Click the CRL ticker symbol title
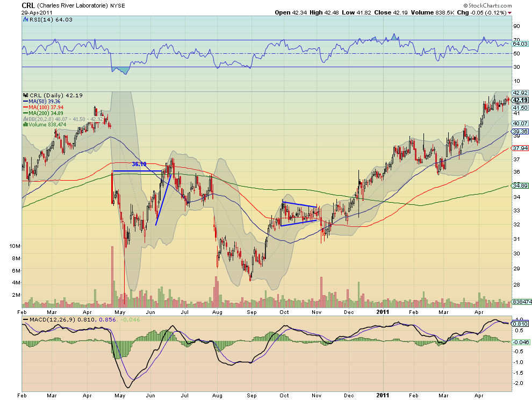Viewport: 532px width, 400px height. (27, 5)
